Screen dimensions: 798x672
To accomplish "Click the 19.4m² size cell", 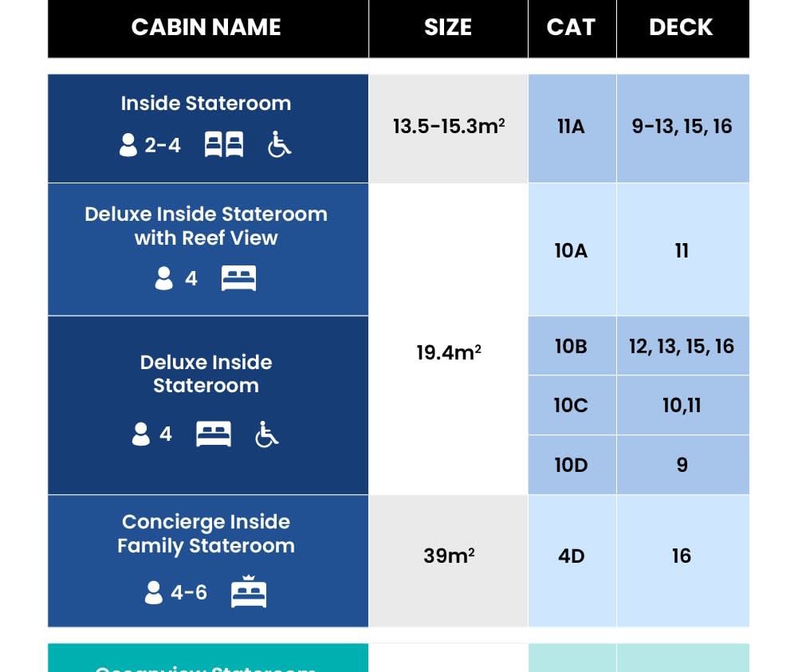I will 448,352.
